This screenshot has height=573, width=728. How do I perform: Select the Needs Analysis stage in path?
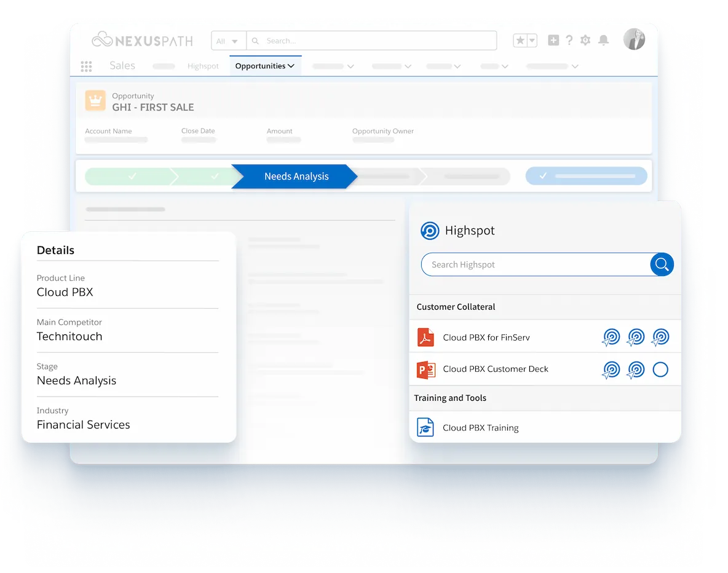click(x=295, y=176)
